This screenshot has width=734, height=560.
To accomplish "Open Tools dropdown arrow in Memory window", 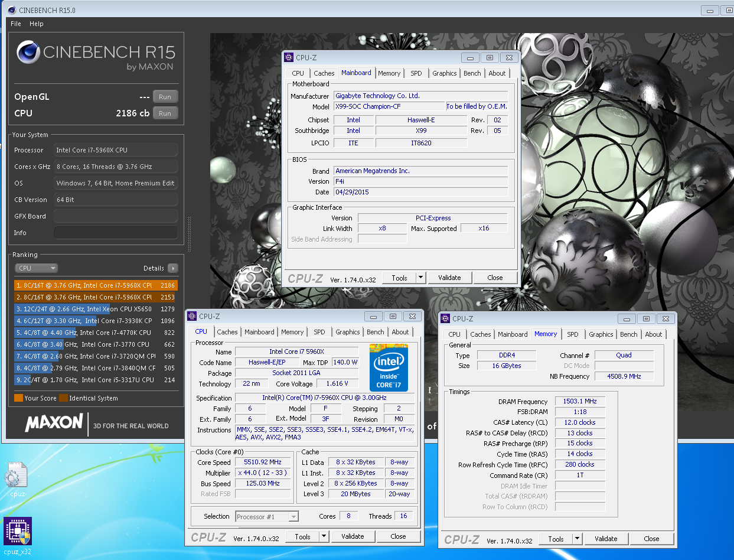I will [578, 539].
